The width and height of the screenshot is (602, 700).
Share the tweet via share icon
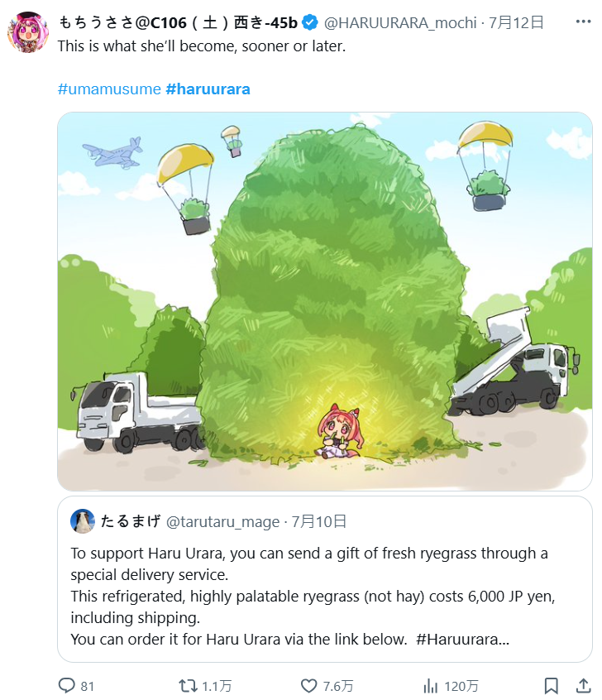(581, 685)
